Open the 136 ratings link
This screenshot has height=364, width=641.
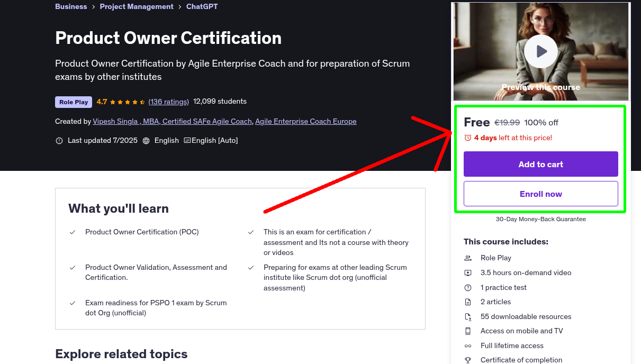(169, 102)
